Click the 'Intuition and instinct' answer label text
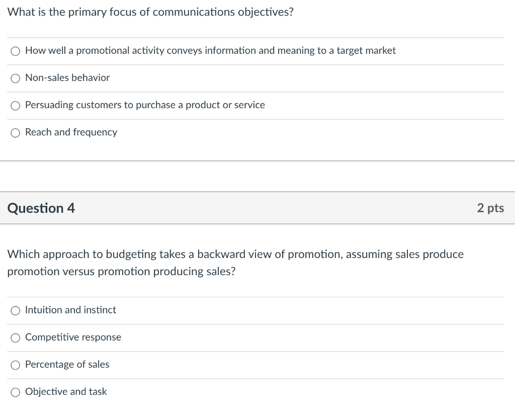 70,310
